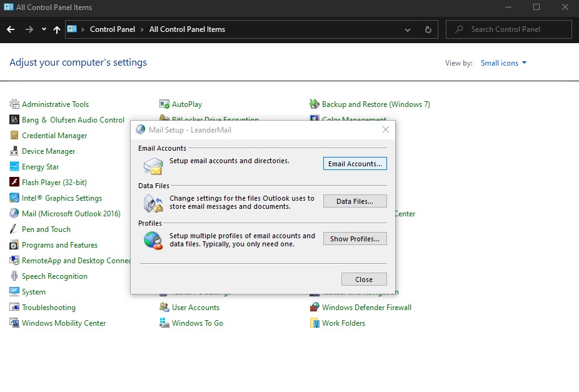Open the Backup and Restore icon
This screenshot has width=579, height=392.
[315, 104]
